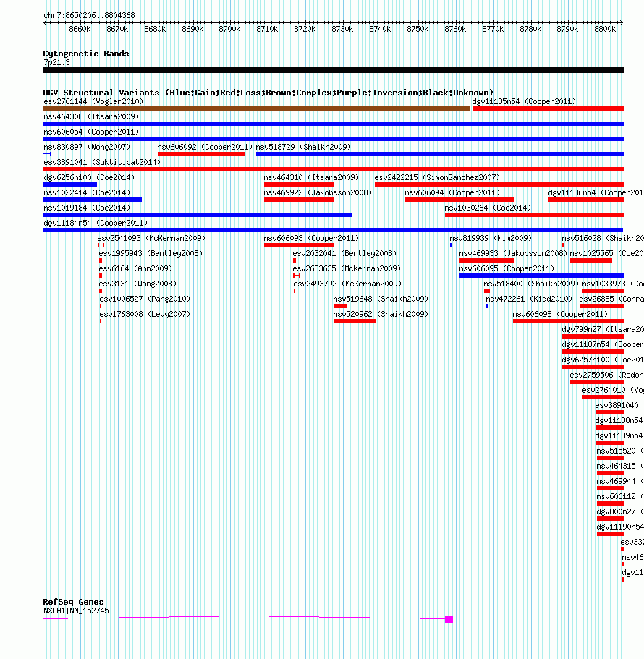Click the RefSeq Genes track title
Screen dimensions: 644x659
73,602
